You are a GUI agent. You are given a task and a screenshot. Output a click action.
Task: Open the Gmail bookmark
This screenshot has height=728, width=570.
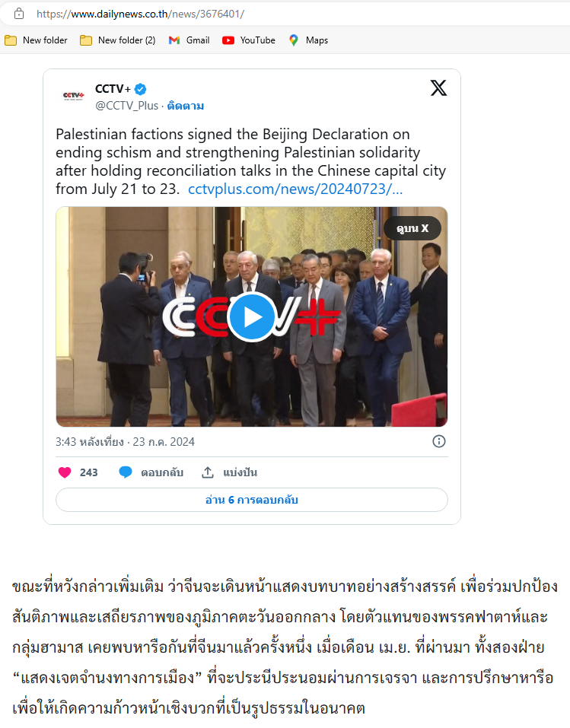coord(189,40)
